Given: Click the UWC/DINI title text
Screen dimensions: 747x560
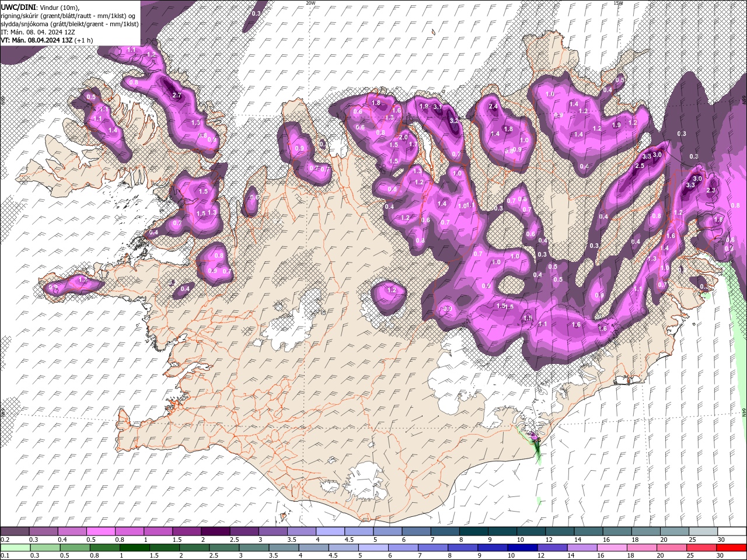Looking at the screenshot, I should [19, 6].
